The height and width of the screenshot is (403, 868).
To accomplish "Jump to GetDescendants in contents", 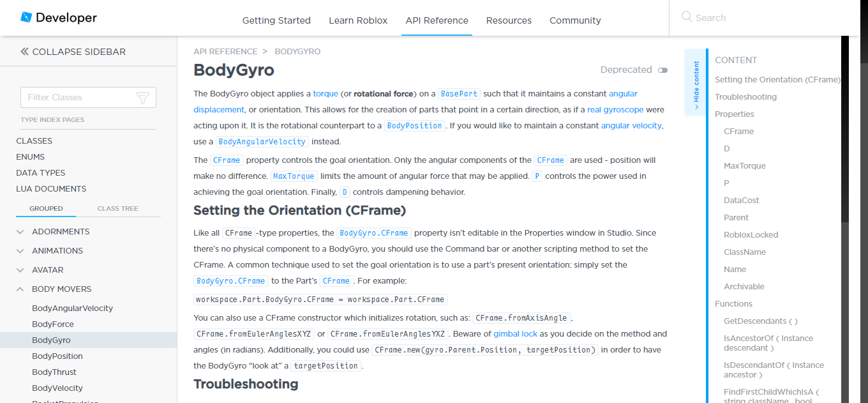I will click(x=761, y=321).
